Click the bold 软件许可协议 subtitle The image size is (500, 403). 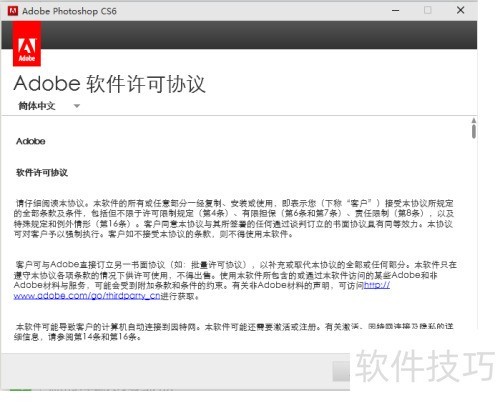point(42,173)
